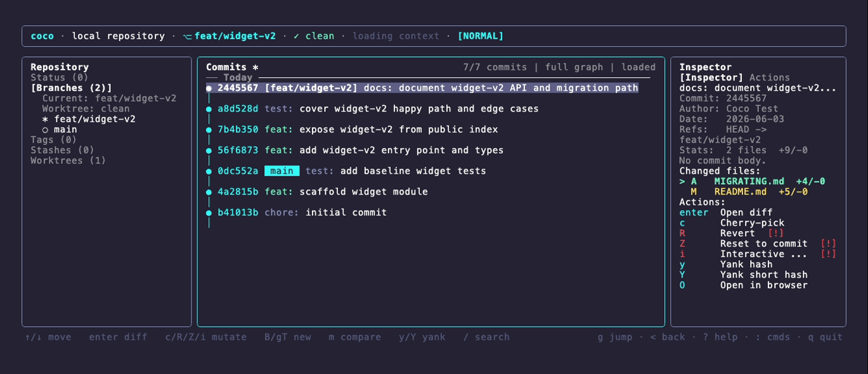The height and width of the screenshot is (374, 868).
Task: Click q quit hint in footer
Action: point(826,337)
